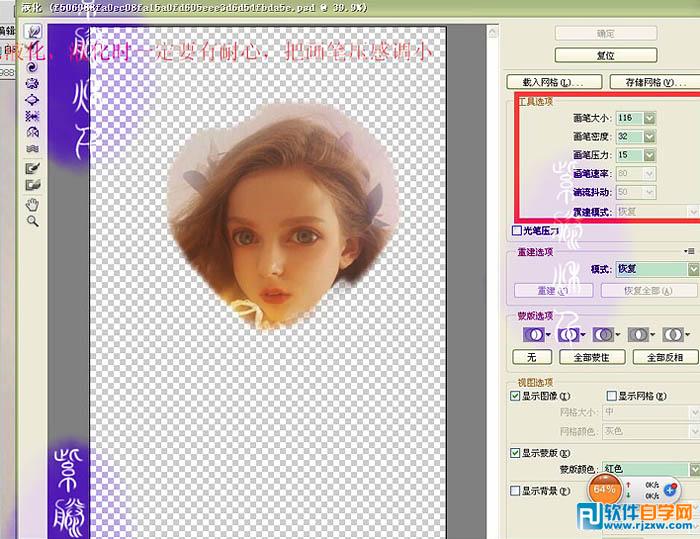
Task: Expand the arrow beside Replace Selection mask icon
Action: click(548, 335)
